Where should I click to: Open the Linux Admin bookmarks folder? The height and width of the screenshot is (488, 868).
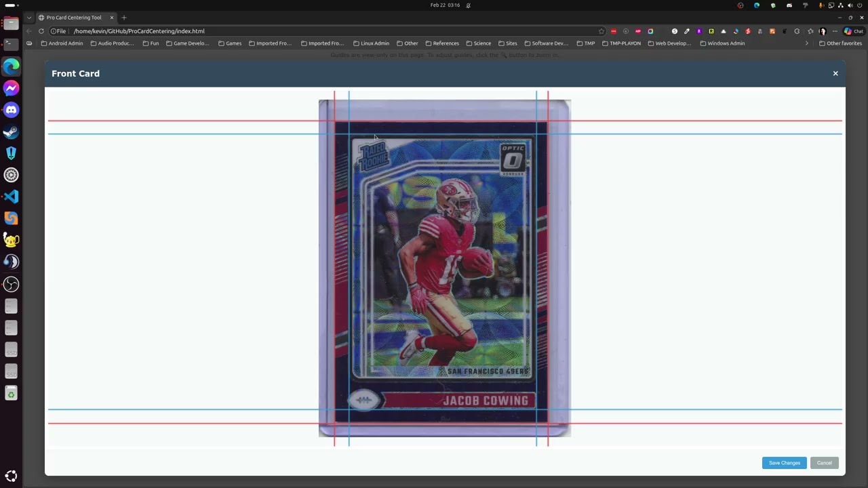click(372, 43)
